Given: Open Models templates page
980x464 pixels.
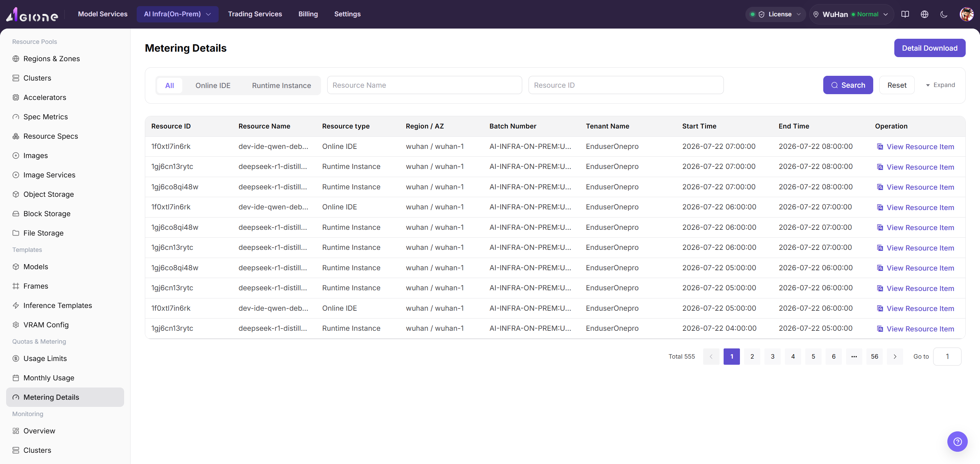Looking at the screenshot, I should tap(65, 267).
